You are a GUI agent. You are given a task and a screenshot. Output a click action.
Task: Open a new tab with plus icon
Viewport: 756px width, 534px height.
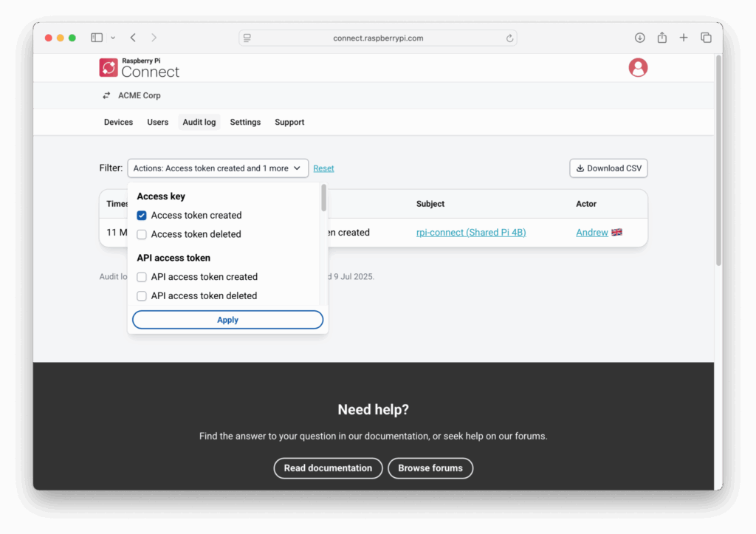[x=684, y=38]
